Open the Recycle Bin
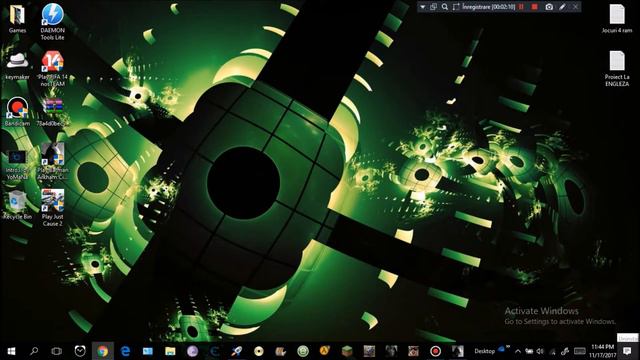Image resolution: width=640 pixels, height=360 pixels. tap(17, 205)
